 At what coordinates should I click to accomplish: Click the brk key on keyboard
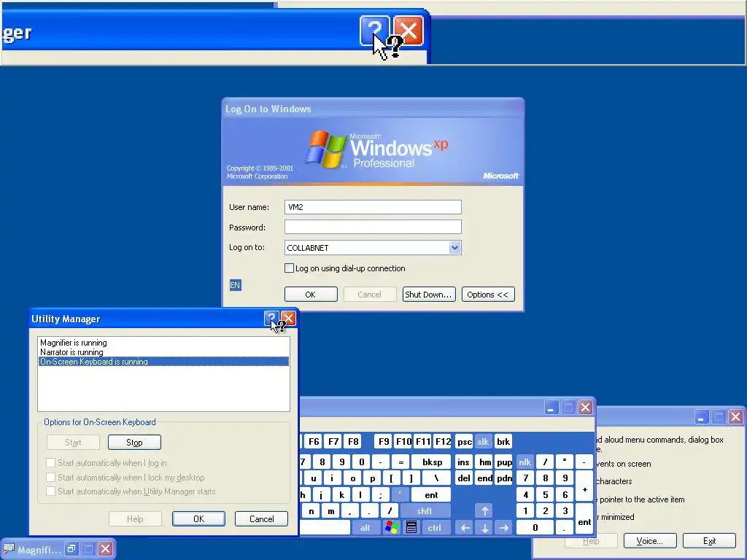pyautogui.click(x=503, y=441)
